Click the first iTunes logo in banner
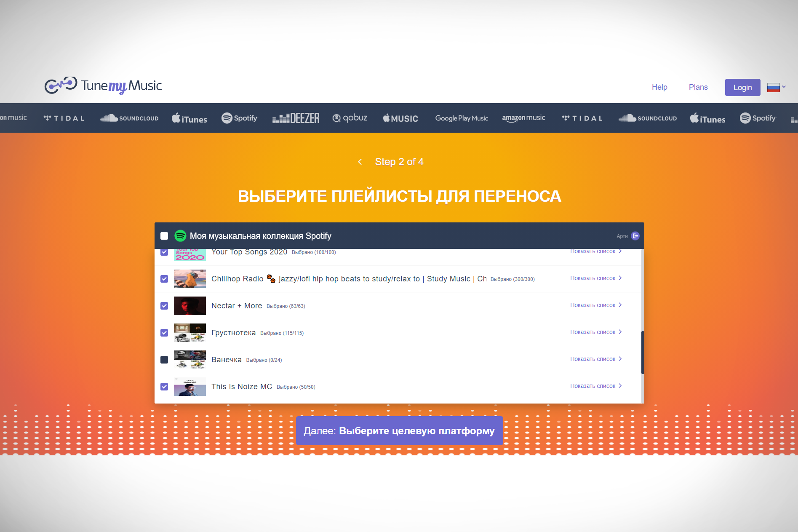Screen dimensions: 798x532 pyautogui.click(x=189, y=118)
